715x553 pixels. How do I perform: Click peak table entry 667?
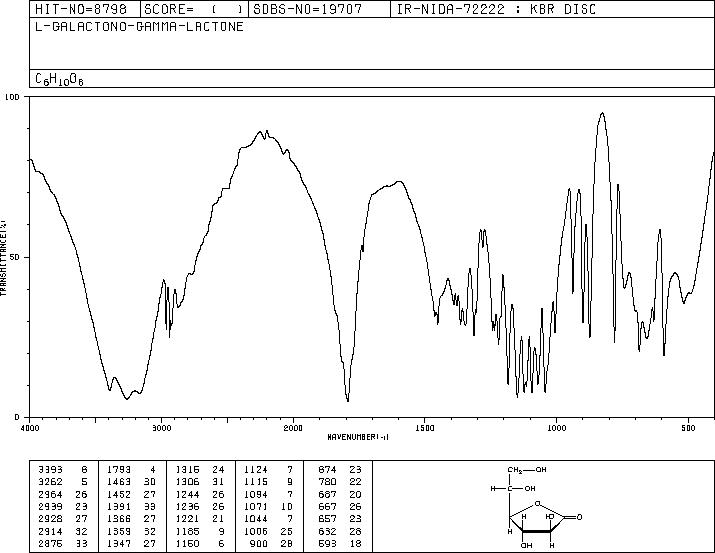click(327, 506)
